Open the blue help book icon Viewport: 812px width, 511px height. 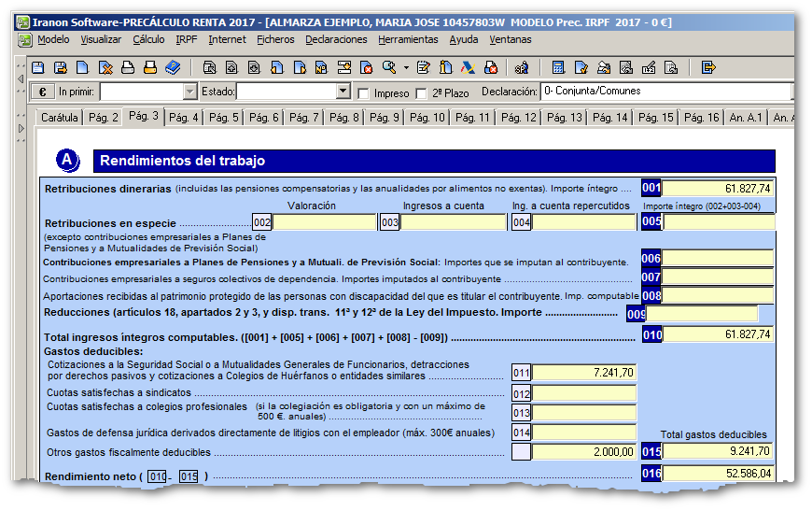tap(173, 67)
